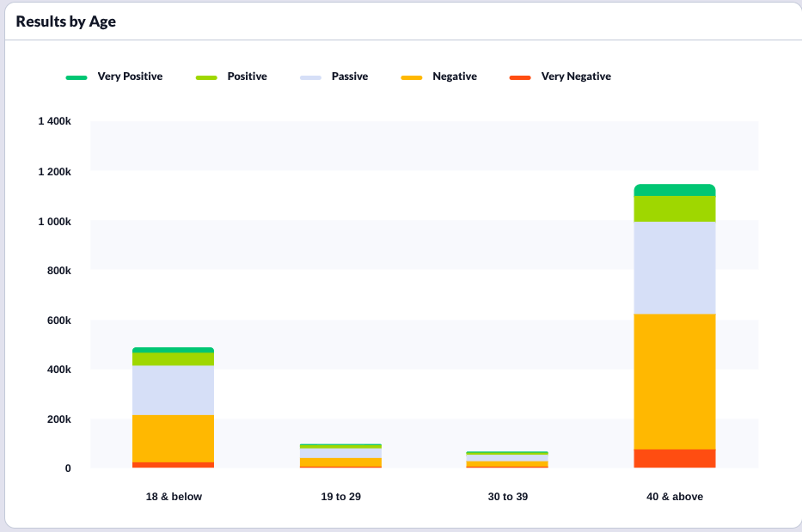
Task: Click Very Negative segment in 40 & above bar
Action: click(x=675, y=458)
